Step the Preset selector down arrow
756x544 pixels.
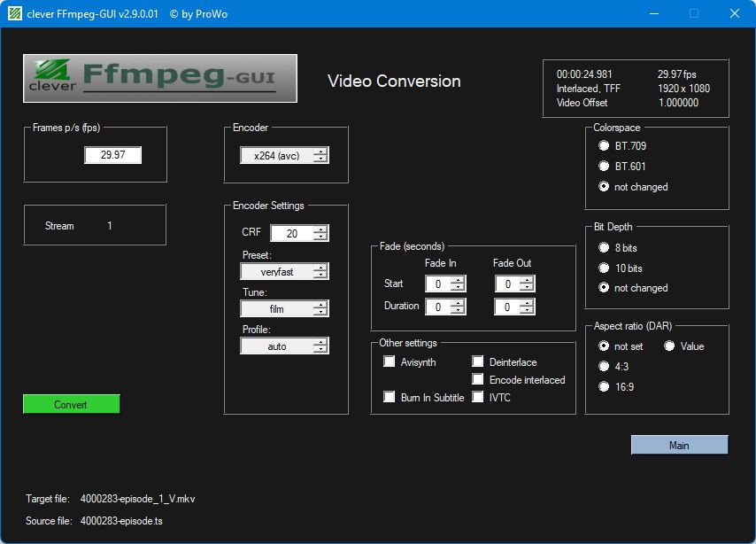point(320,276)
